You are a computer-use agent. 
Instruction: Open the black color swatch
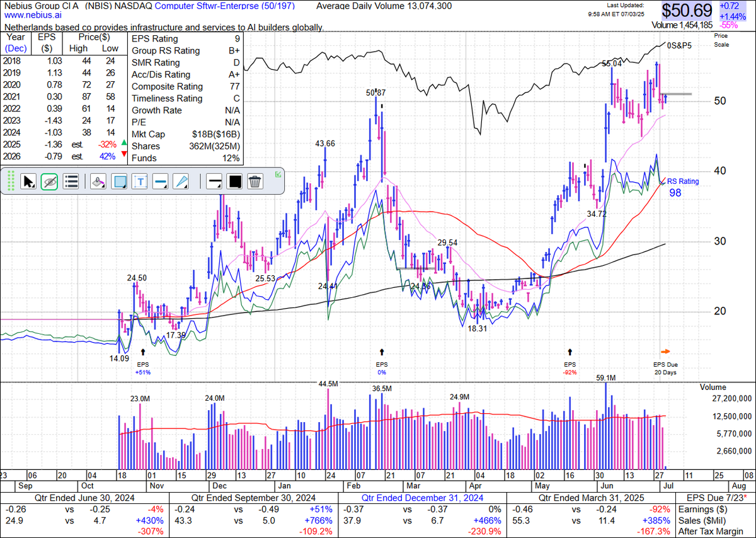(x=235, y=181)
